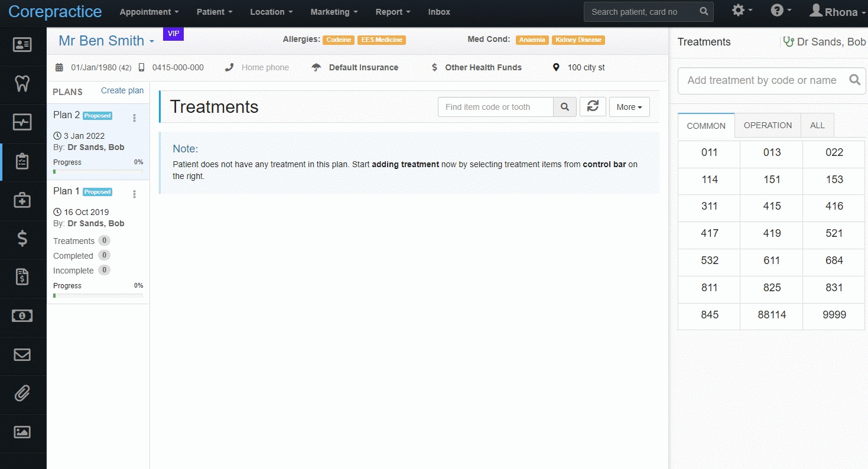Expand the More dropdown button

pos(629,107)
